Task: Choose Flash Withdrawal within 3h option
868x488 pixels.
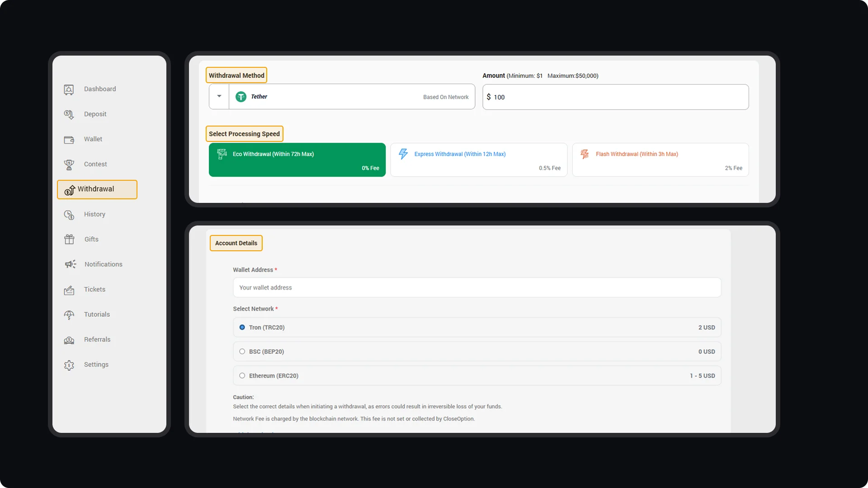Action: (660, 160)
